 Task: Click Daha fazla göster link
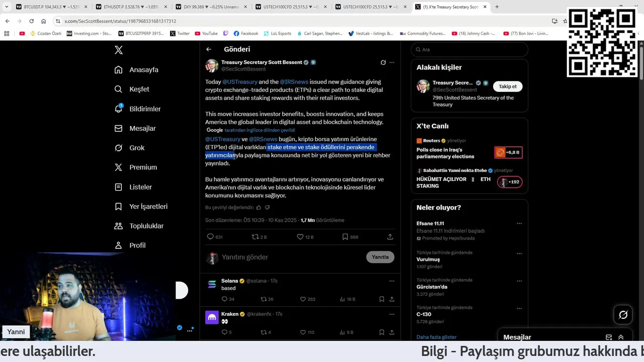436,337
